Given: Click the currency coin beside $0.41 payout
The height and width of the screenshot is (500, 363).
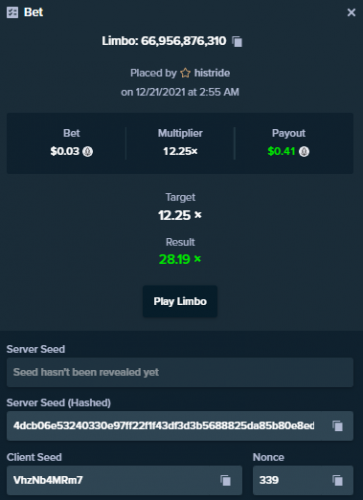Looking at the screenshot, I should coord(304,152).
